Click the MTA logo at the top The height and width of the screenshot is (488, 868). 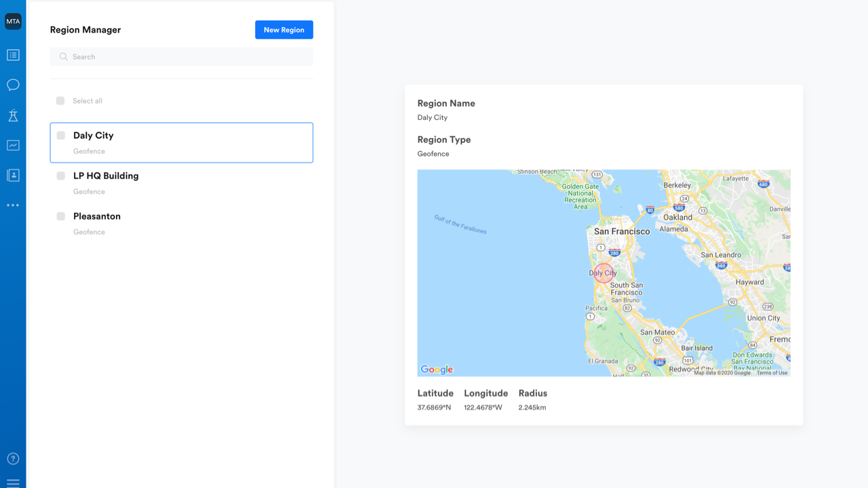click(13, 21)
